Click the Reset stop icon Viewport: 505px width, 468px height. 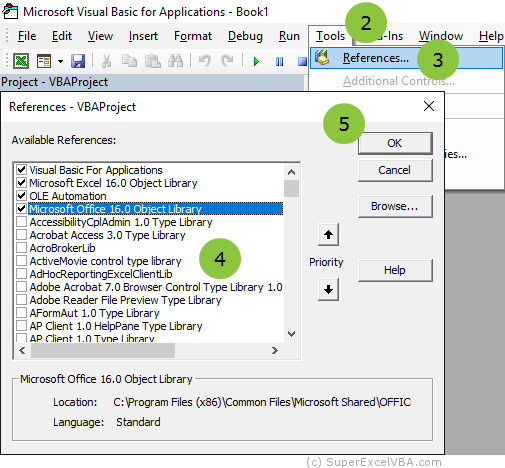[x=302, y=62]
